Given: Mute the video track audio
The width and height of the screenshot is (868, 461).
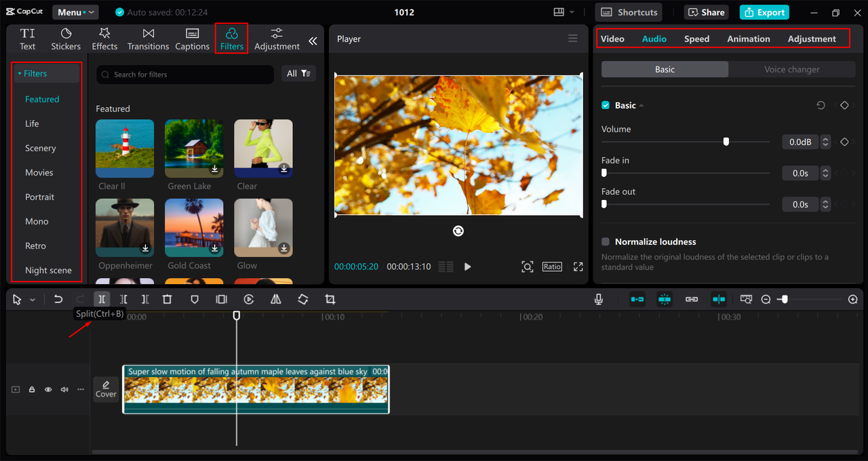Looking at the screenshot, I should 64,390.
